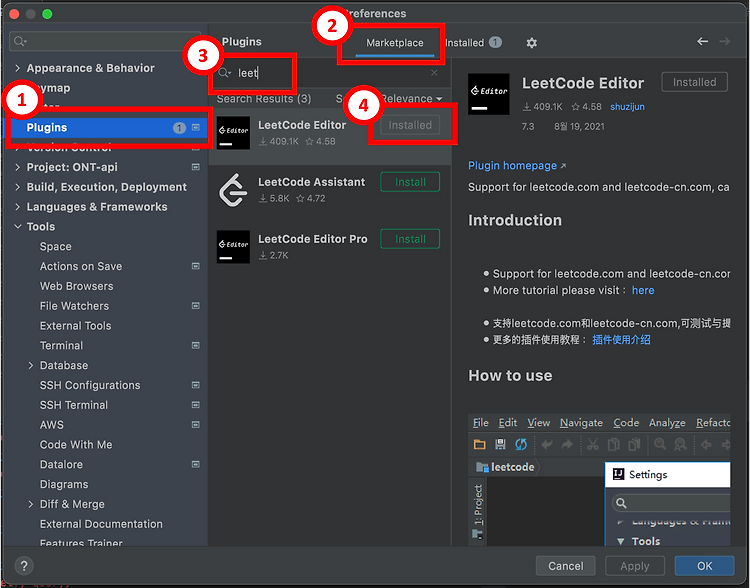The image size is (750, 588).
Task: Open the plugins settings gear menu
Action: pos(531,43)
